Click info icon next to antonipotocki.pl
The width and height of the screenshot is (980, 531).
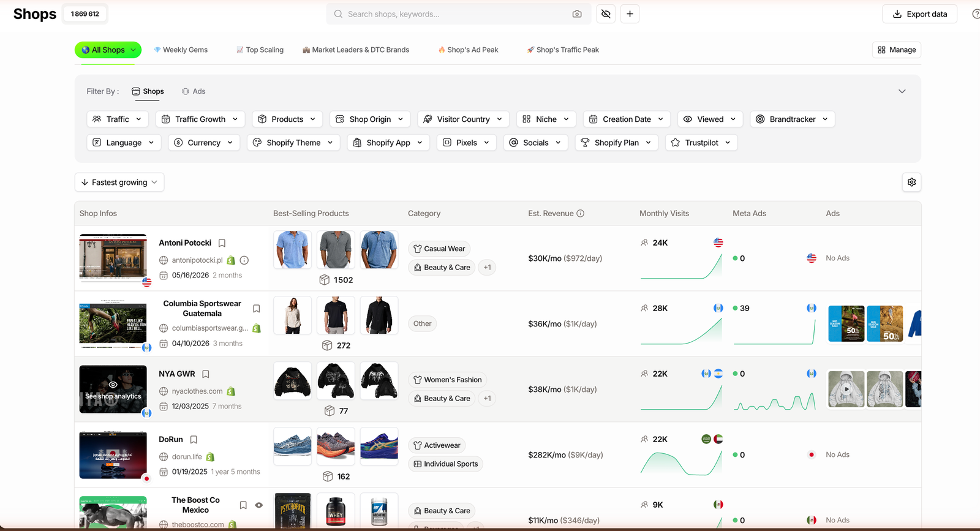[x=244, y=260]
